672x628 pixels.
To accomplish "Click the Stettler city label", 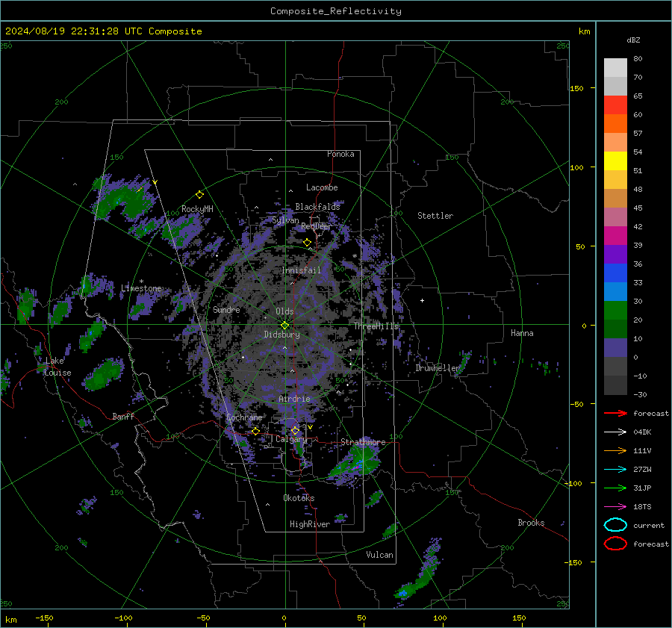I will pyautogui.click(x=435, y=216).
